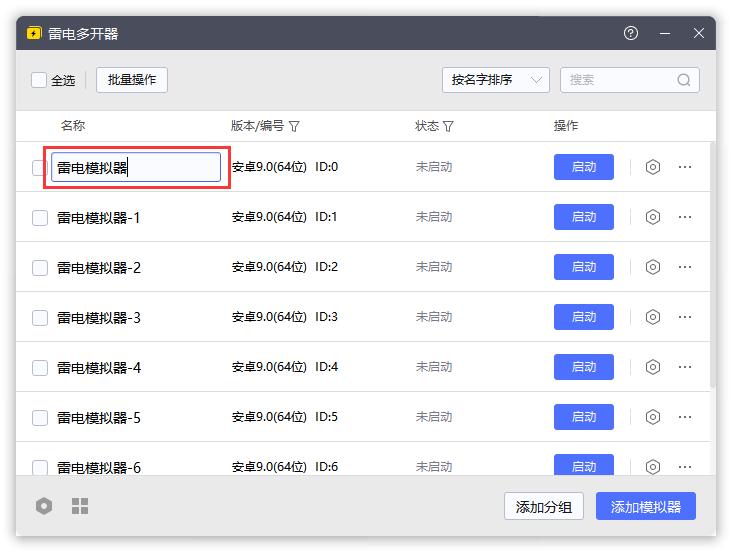Start emulator ID:0 with 启动
Viewport: 736px width, 556px height.
(x=583, y=167)
